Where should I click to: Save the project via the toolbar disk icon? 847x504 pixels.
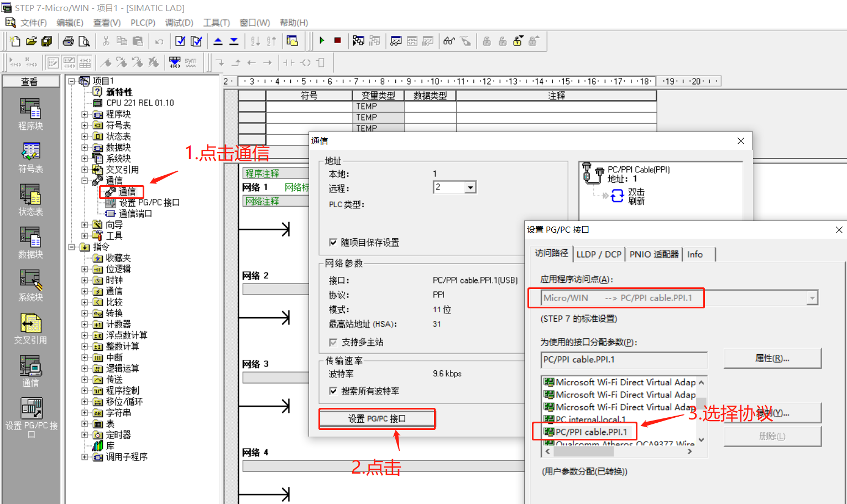(x=47, y=41)
